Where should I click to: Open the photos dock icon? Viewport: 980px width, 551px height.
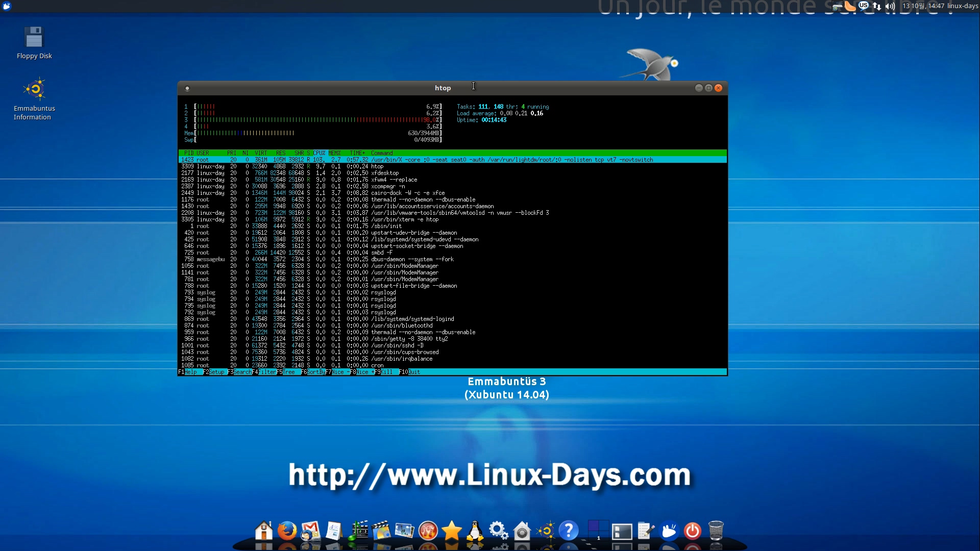click(x=404, y=531)
